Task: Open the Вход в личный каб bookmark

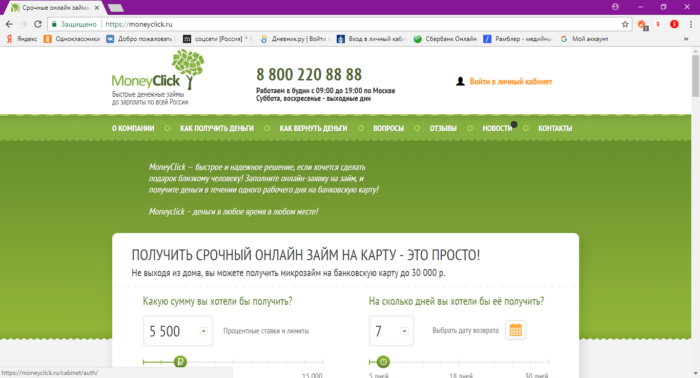Action: point(372,39)
